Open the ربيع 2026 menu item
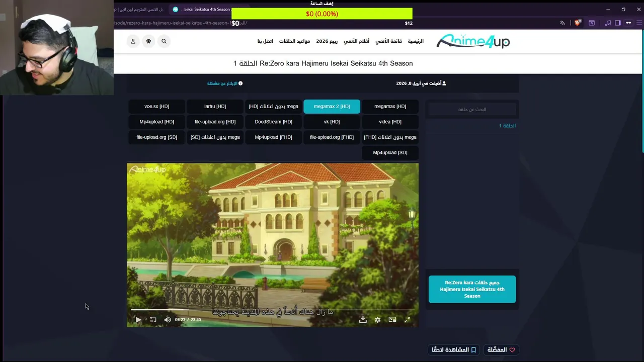 [327, 41]
